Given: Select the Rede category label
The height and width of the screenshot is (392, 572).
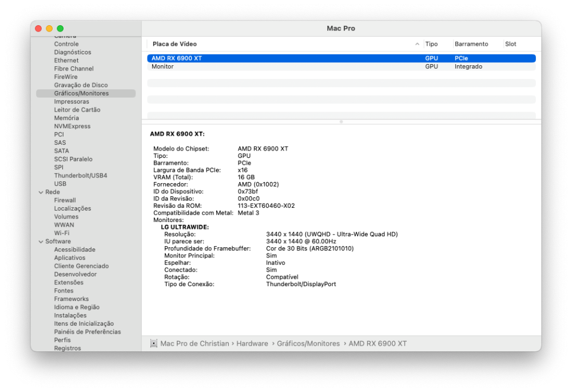Looking at the screenshot, I should click(x=53, y=192).
